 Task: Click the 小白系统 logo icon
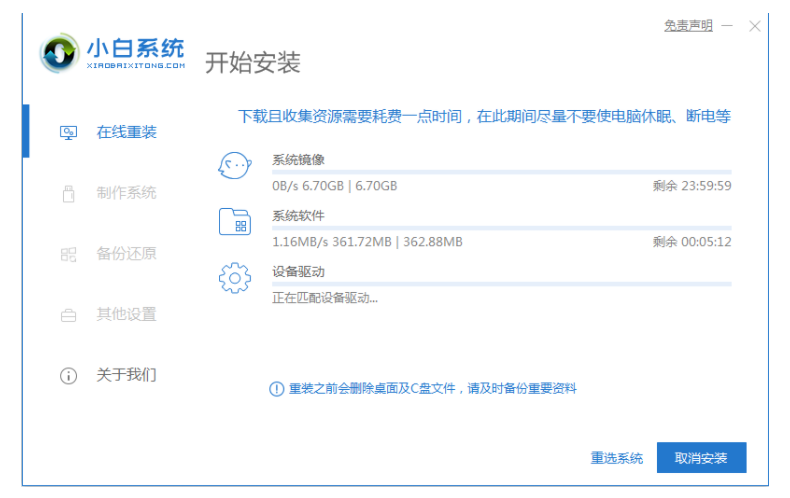point(60,53)
